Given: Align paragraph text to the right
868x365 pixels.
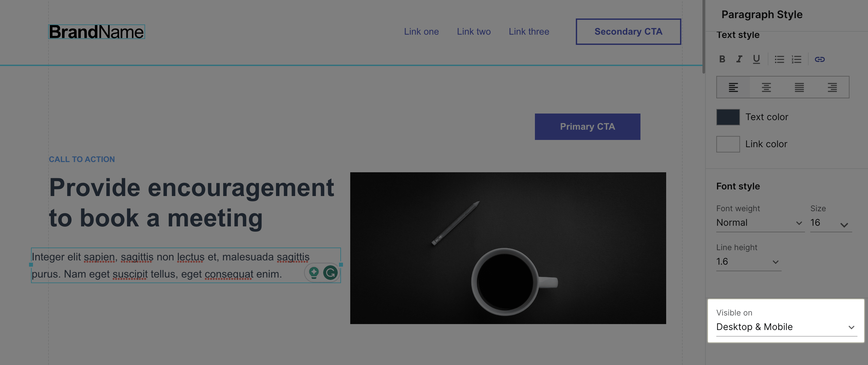Looking at the screenshot, I should tap(832, 87).
